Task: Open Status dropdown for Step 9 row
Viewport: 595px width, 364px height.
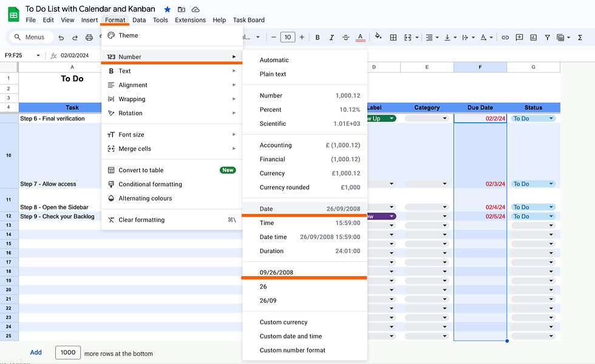Action: click(x=551, y=217)
